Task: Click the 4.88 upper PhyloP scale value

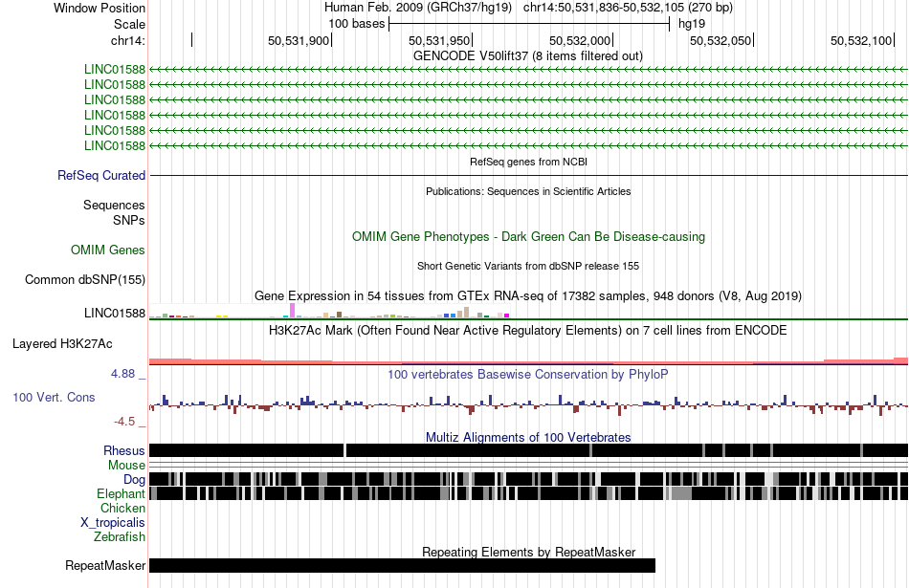Action: (x=122, y=374)
